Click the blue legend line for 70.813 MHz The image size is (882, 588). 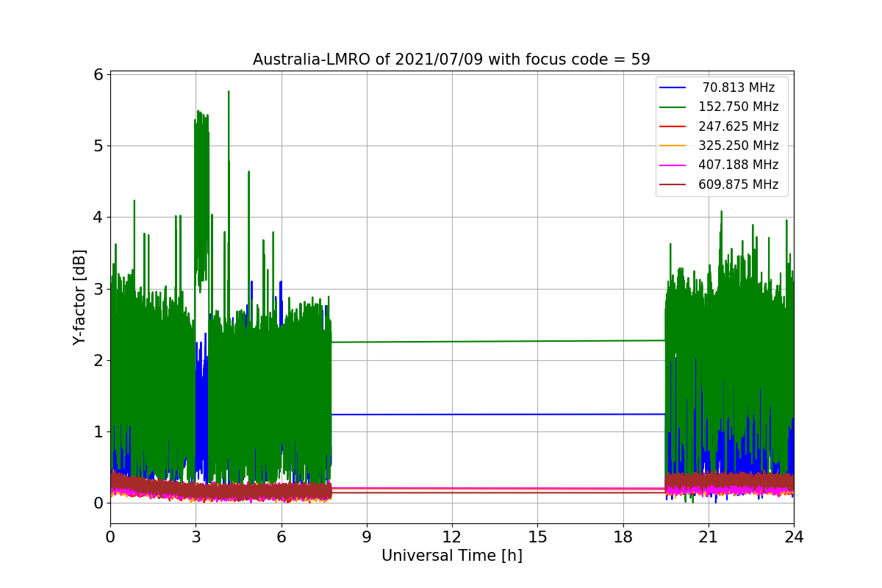coord(673,88)
